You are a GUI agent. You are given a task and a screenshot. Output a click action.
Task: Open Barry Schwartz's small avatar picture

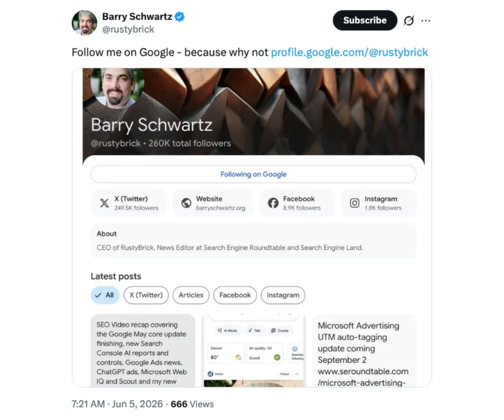point(84,23)
